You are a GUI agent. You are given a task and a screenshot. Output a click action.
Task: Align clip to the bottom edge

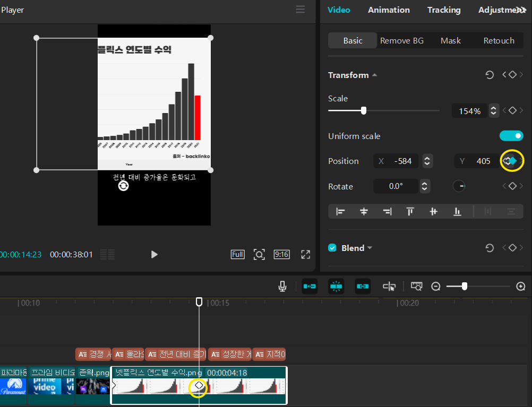[x=457, y=212]
